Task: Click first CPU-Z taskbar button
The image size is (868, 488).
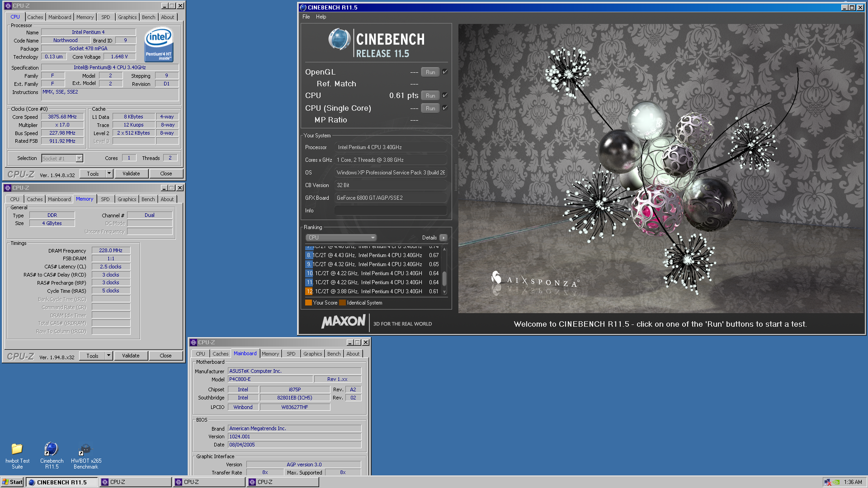Action: 136,482
